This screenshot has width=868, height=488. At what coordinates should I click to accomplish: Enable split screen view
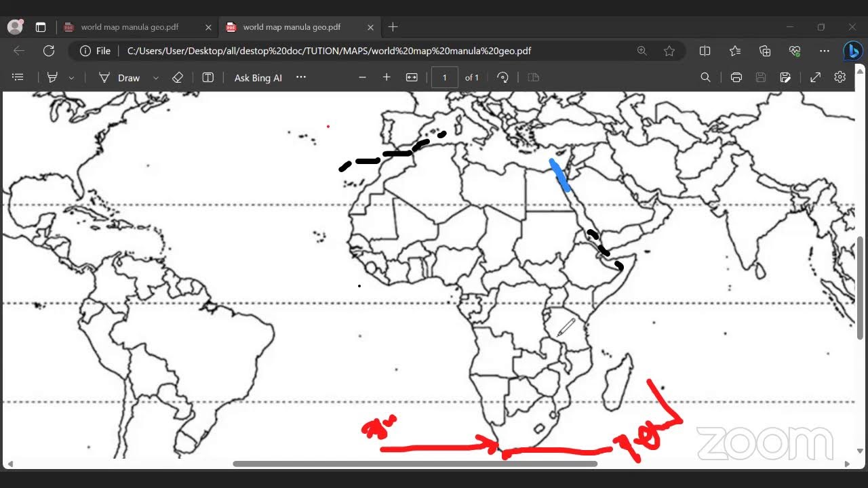[705, 51]
